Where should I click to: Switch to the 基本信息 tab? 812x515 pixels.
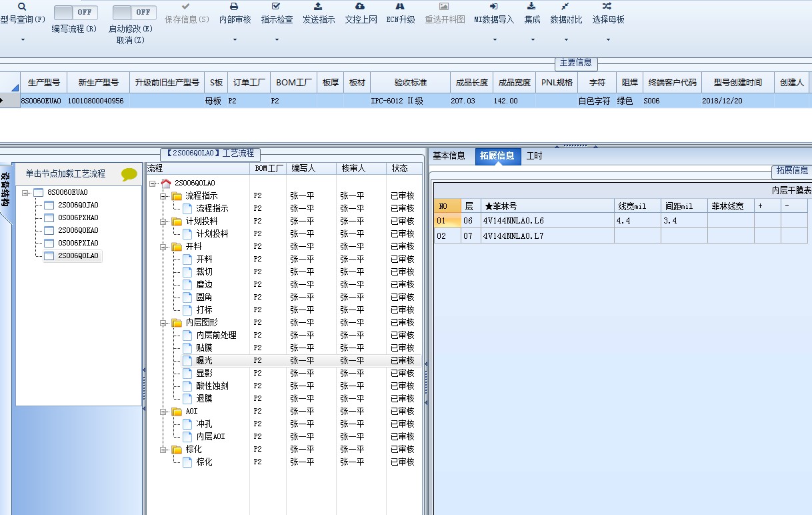click(449, 156)
